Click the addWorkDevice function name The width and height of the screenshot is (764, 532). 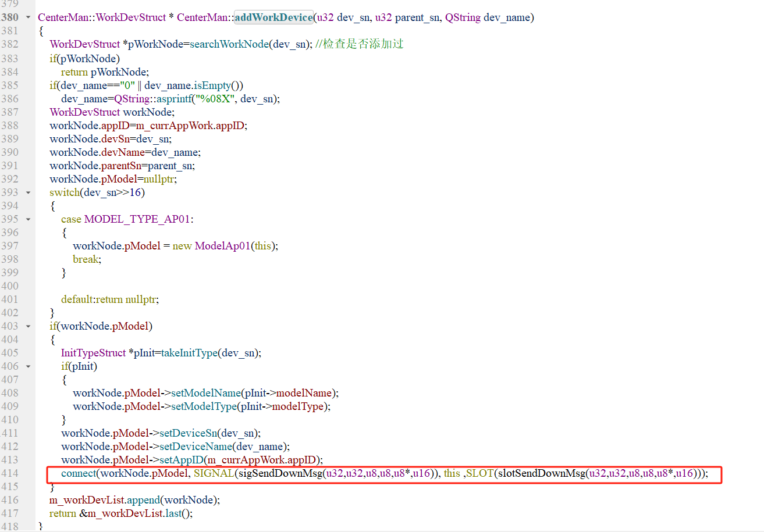(x=273, y=17)
